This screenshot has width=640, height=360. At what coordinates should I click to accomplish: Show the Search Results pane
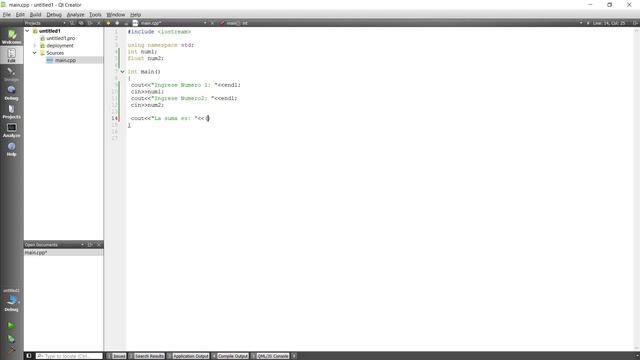point(146,356)
